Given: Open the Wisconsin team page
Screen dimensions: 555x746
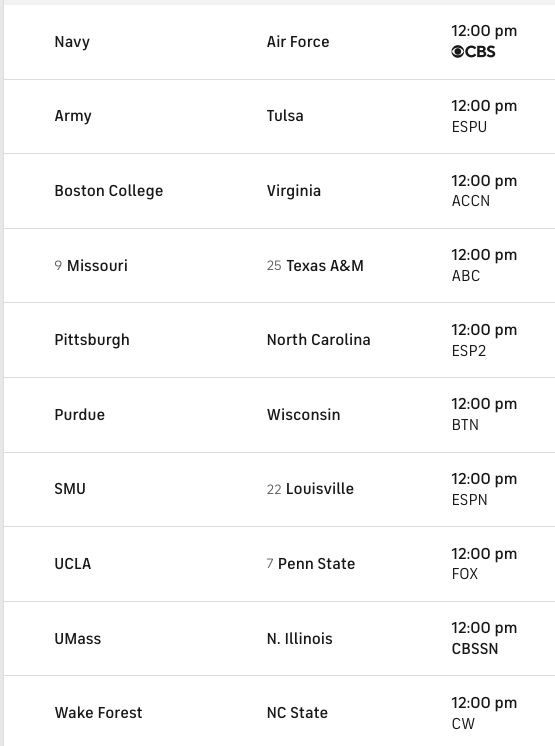Looking at the screenshot, I should click(303, 415).
